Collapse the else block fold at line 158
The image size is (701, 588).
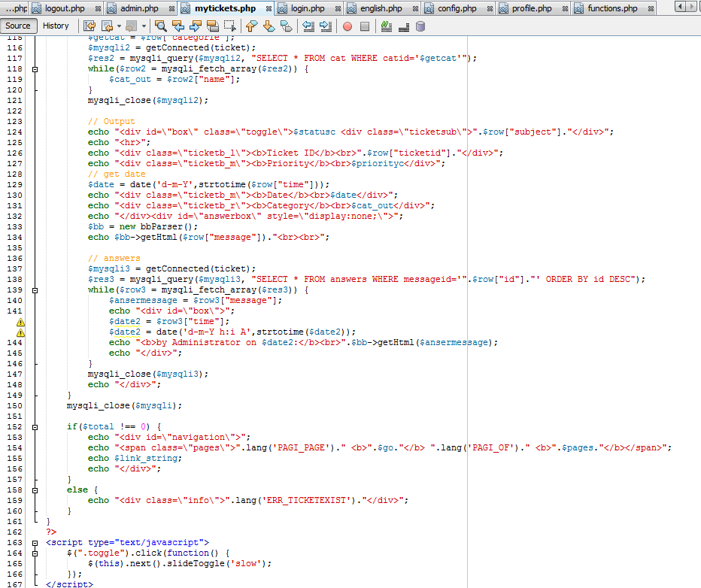35,490
